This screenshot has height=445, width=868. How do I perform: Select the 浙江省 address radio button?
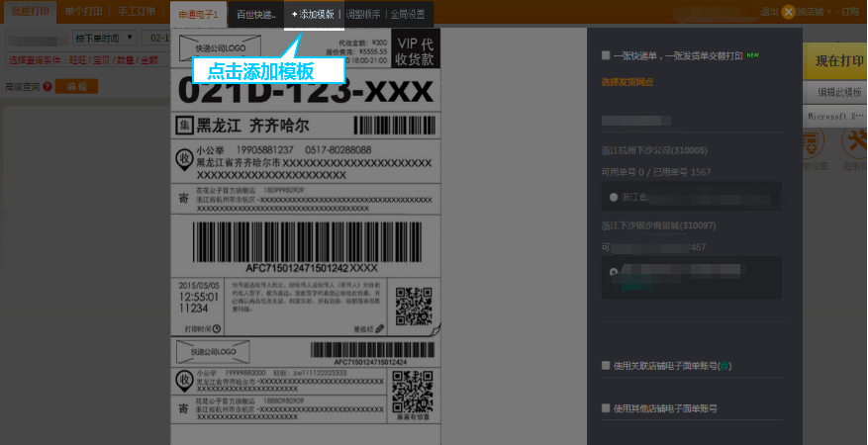[x=614, y=198]
